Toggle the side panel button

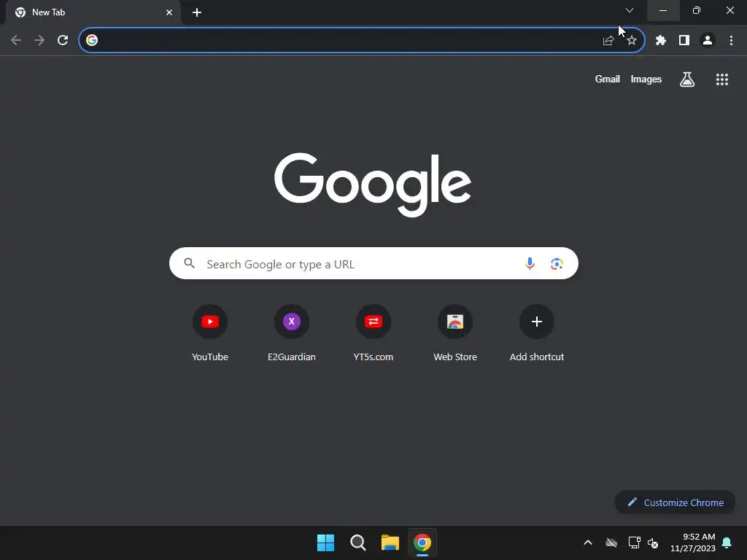pyautogui.click(x=684, y=41)
